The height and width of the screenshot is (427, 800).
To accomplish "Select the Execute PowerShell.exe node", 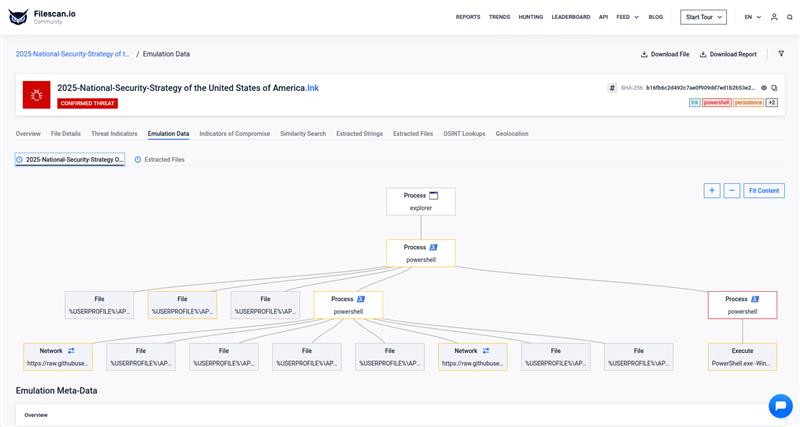I will (x=742, y=357).
